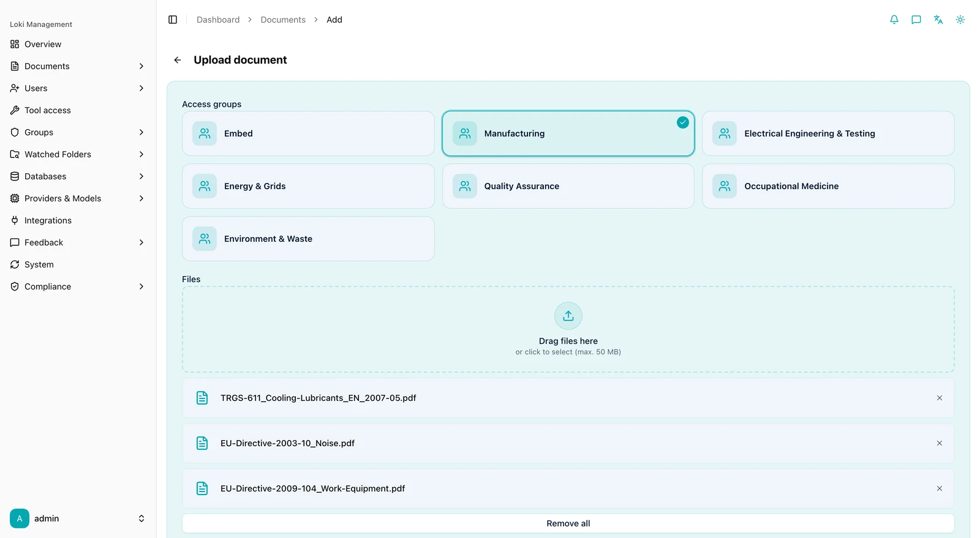Open Integrations in the sidebar

pyautogui.click(x=78, y=220)
